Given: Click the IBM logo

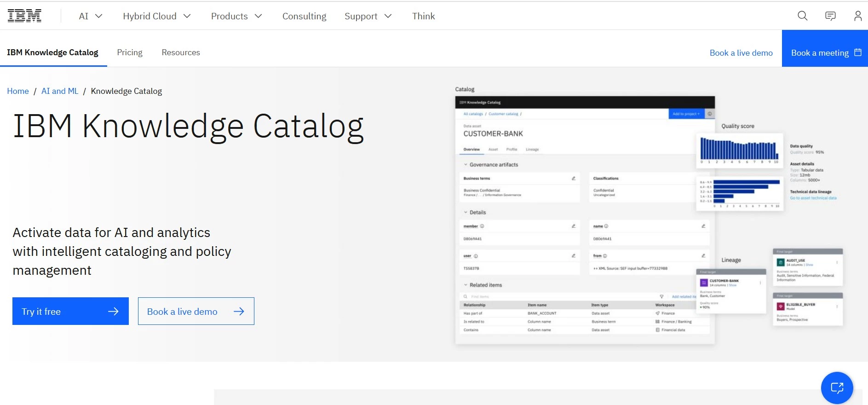Looking at the screenshot, I should coord(24,16).
